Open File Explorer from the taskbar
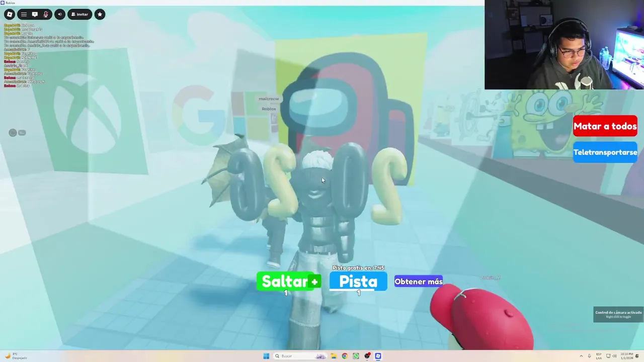This screenshot has height=362, width=644. pos(334,356)
